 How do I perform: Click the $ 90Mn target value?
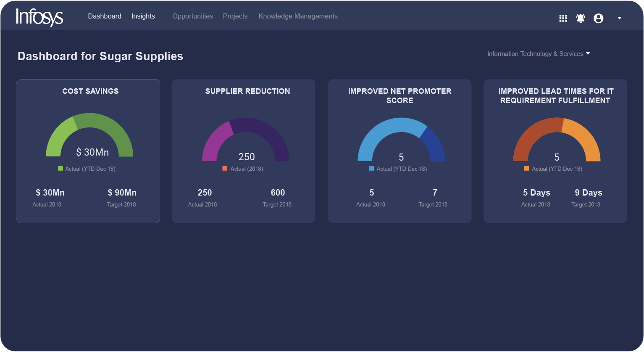(122, 193)
